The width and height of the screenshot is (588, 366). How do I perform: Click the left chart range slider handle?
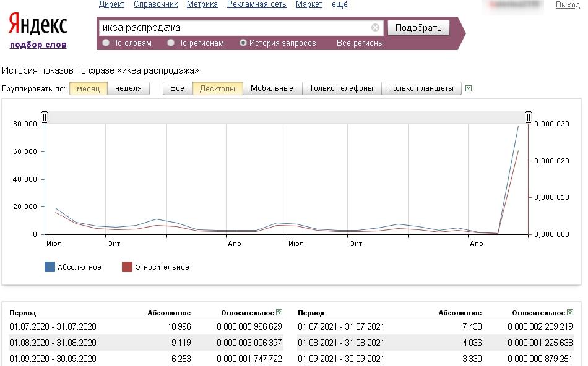pos(45,117)
